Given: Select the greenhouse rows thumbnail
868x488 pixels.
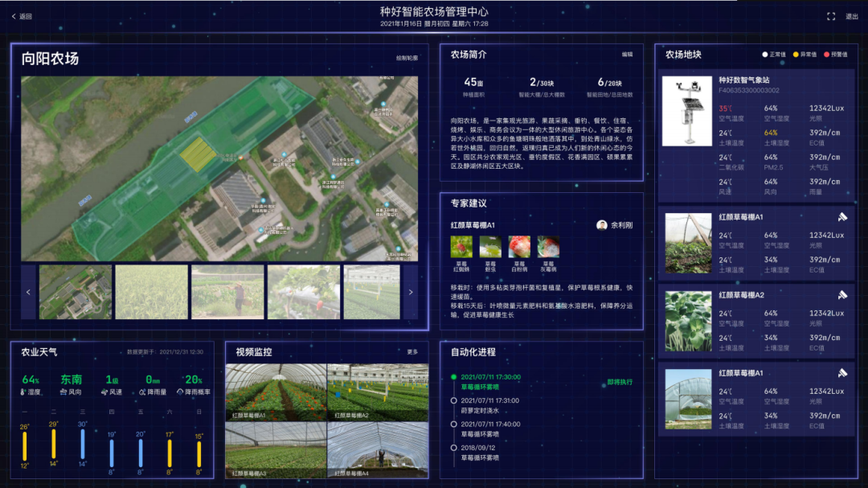Looking at the screenshot, I should [x=371, y=292].
